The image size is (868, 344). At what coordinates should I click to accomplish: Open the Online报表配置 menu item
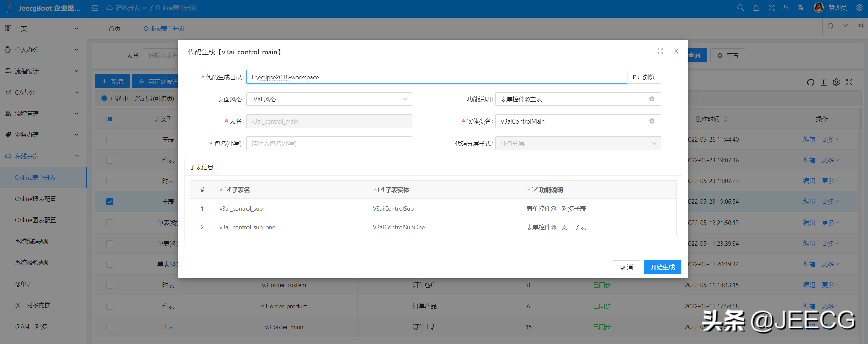35,198
